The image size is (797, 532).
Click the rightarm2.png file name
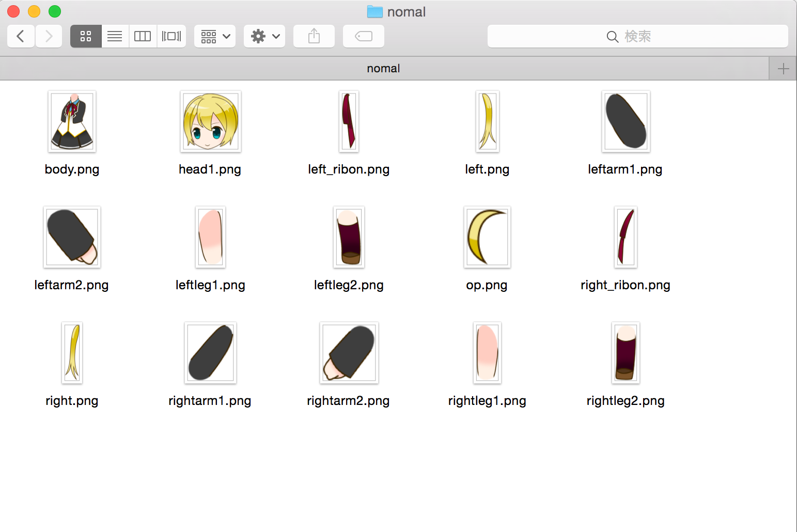[348, 401]
